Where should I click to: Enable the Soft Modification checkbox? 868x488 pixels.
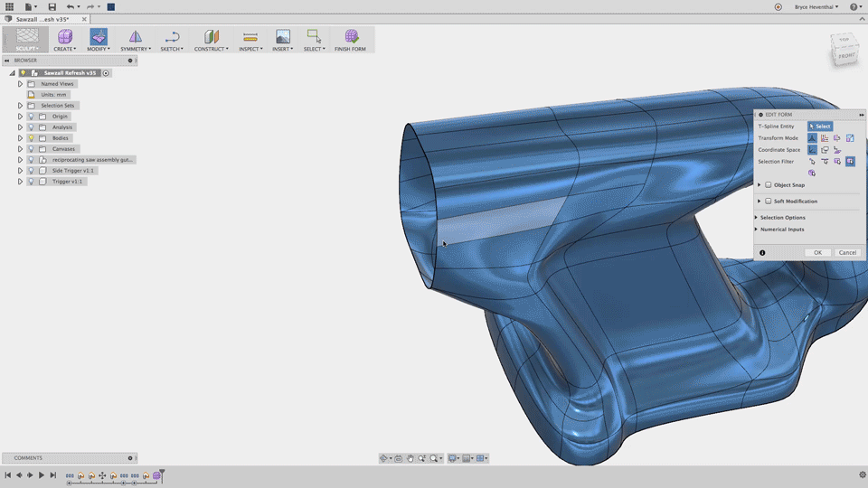point(769,202)
